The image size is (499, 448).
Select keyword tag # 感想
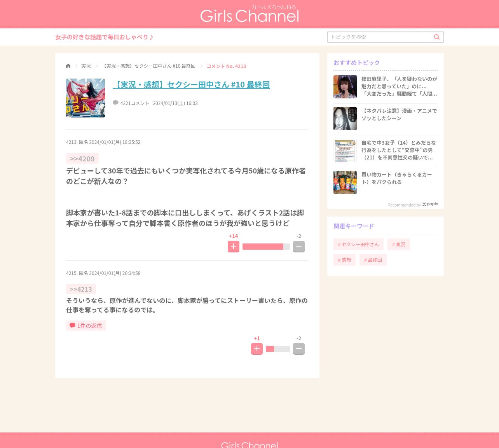(x=344, y=260)
